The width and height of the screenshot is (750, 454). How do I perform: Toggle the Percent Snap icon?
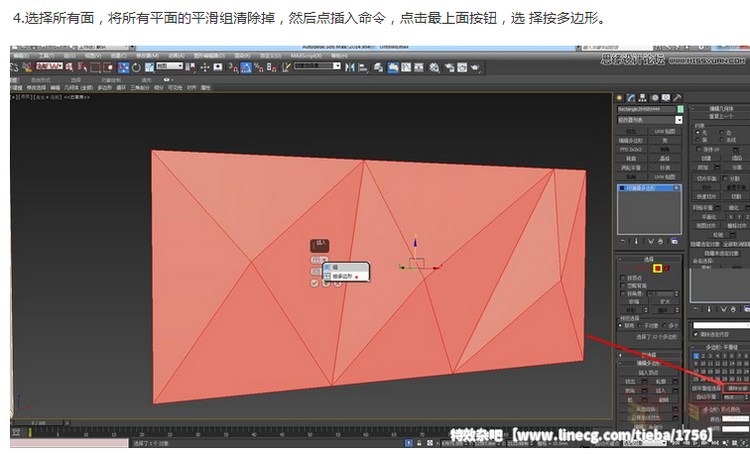click(x=259, y=67)
